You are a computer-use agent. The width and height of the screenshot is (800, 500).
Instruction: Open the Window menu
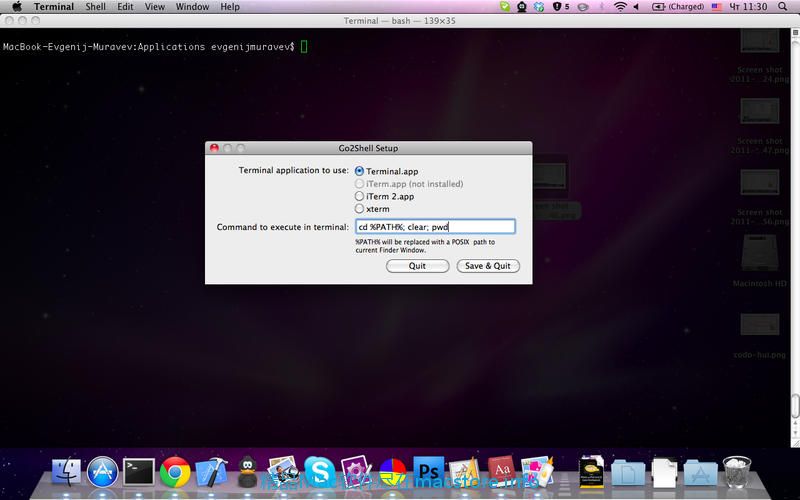(192, 7)
